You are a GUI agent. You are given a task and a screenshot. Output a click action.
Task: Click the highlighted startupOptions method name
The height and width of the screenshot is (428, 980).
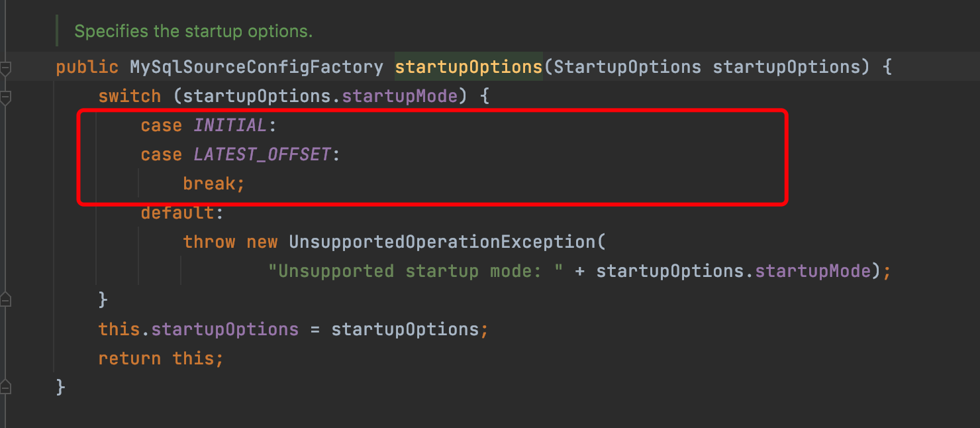[x=468, y=67]
